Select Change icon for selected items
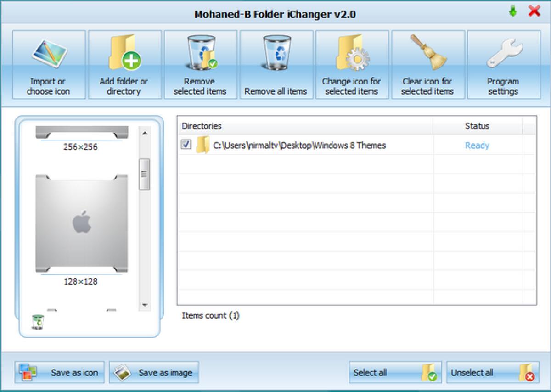551x392 pixels. pyautogui.click(x=352, y=55)
